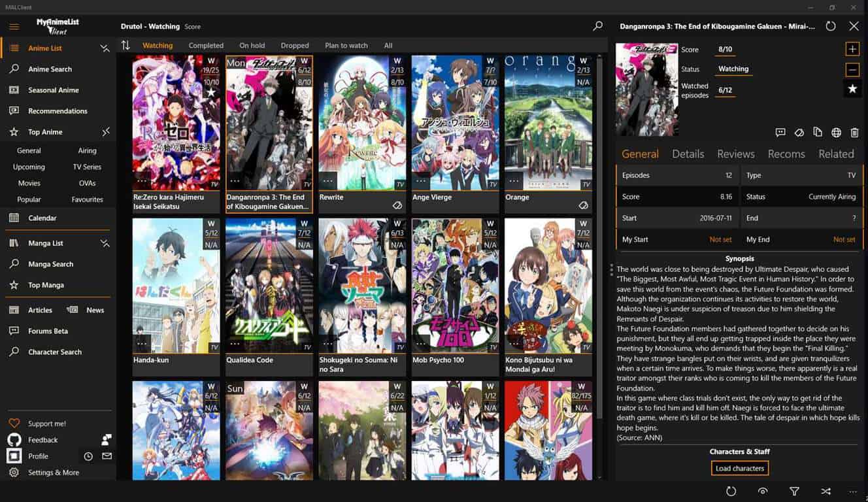Open more options on Mob Psycho 100 card
The image size is (868, 502).
point(422,344)
